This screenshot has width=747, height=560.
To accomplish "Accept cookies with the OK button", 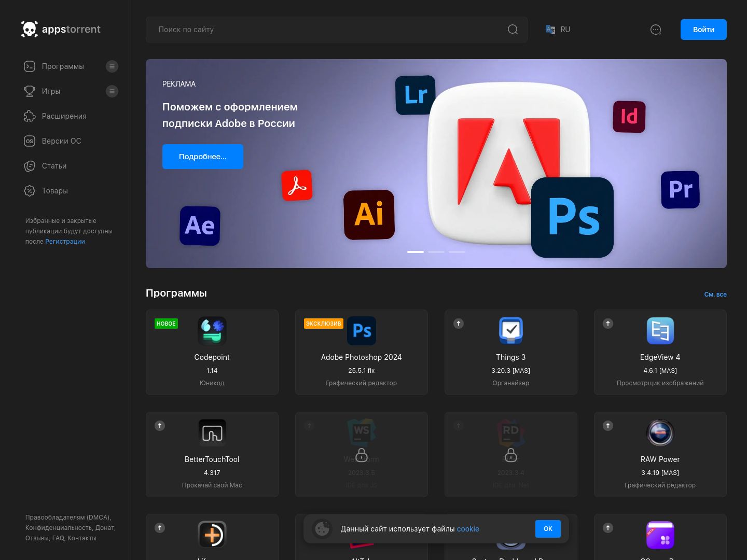I will [548, 529].
